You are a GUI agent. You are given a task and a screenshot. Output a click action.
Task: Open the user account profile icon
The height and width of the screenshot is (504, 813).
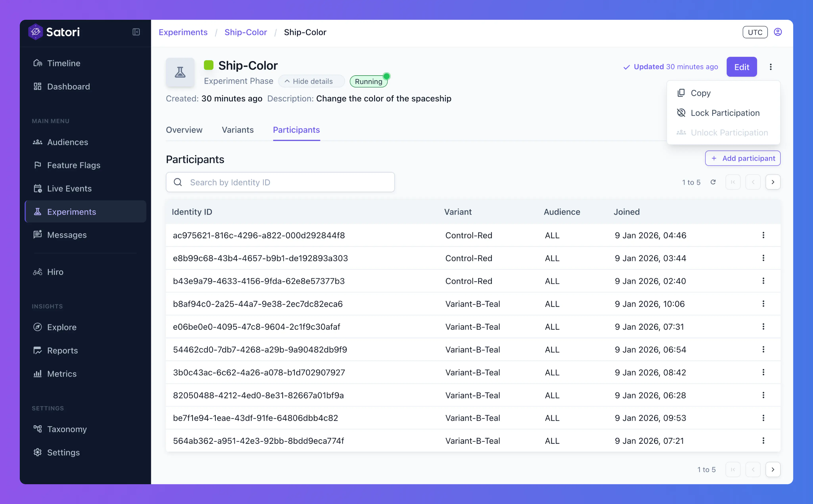tap(778, 32)
